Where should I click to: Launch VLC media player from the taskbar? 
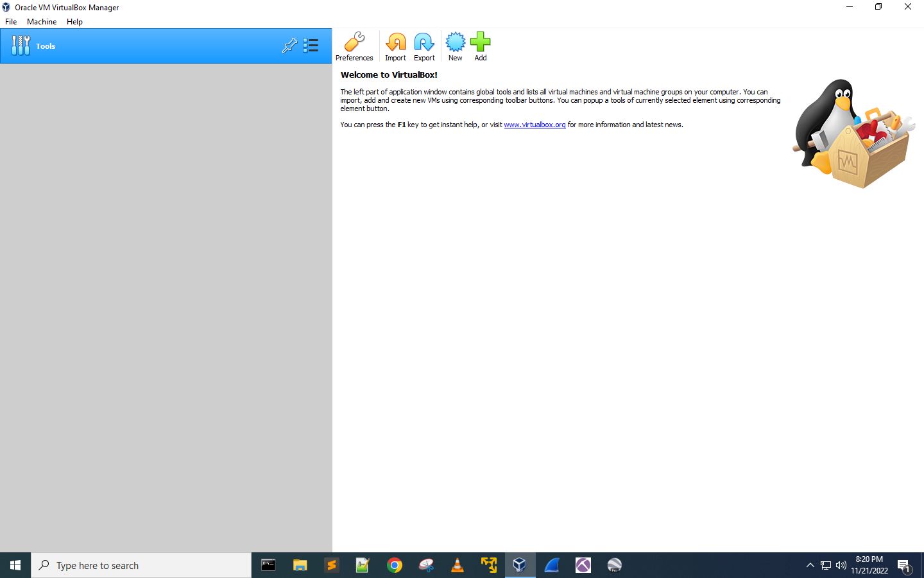tap(457, 565)
